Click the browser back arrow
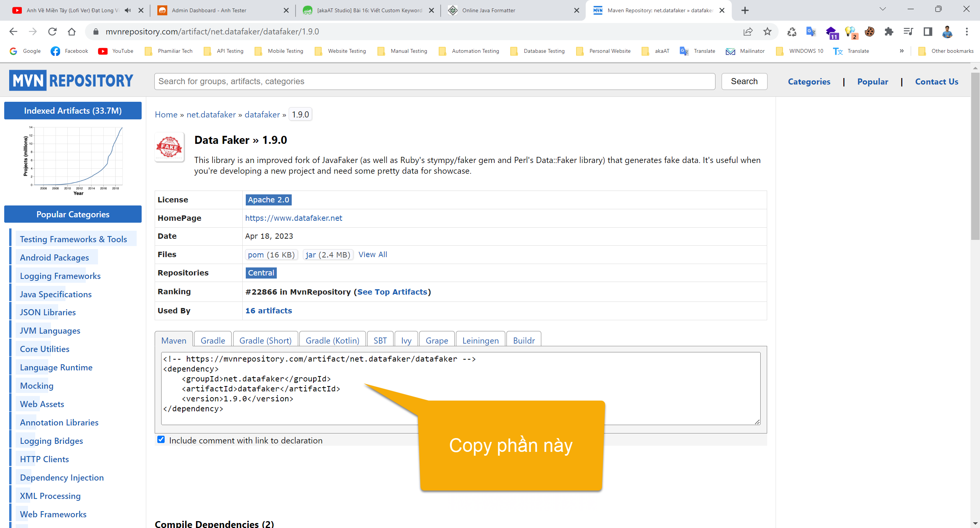 tap(13, 32)
